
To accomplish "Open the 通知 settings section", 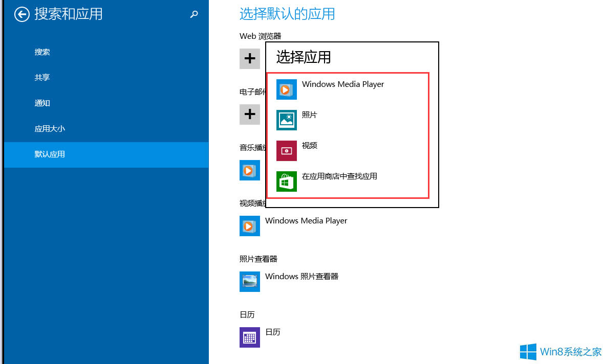I will point(42,103).
